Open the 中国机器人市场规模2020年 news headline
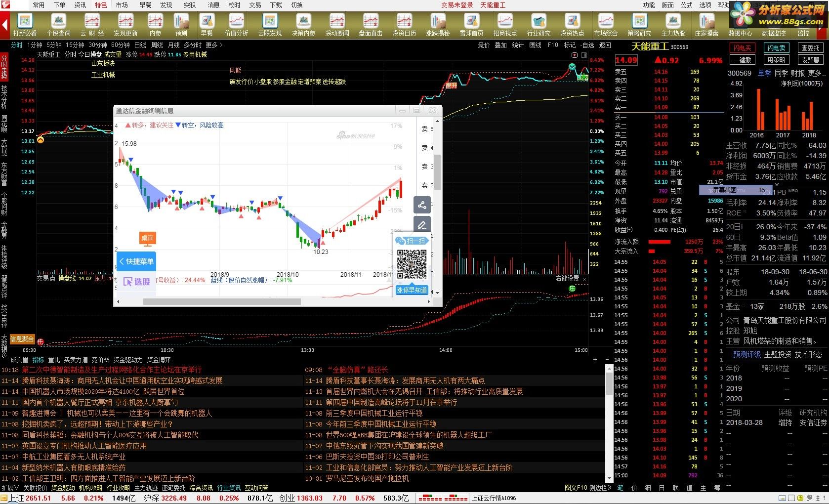Viewport: 829px width, 504px height. (103, 391)
